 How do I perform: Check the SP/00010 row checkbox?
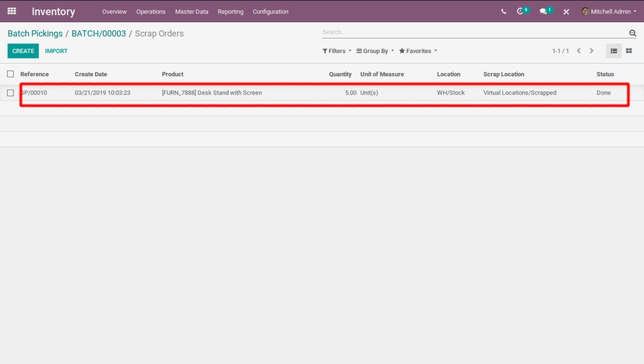point(11,92)
